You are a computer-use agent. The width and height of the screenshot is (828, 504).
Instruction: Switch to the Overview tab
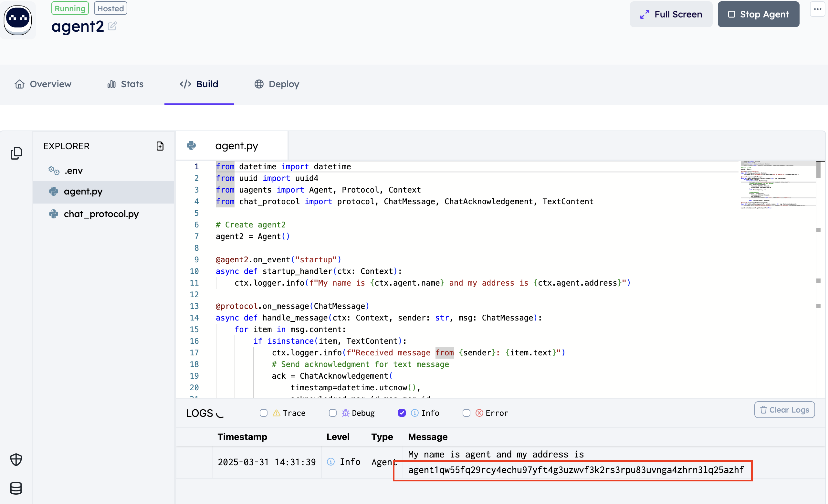point(43,84)
